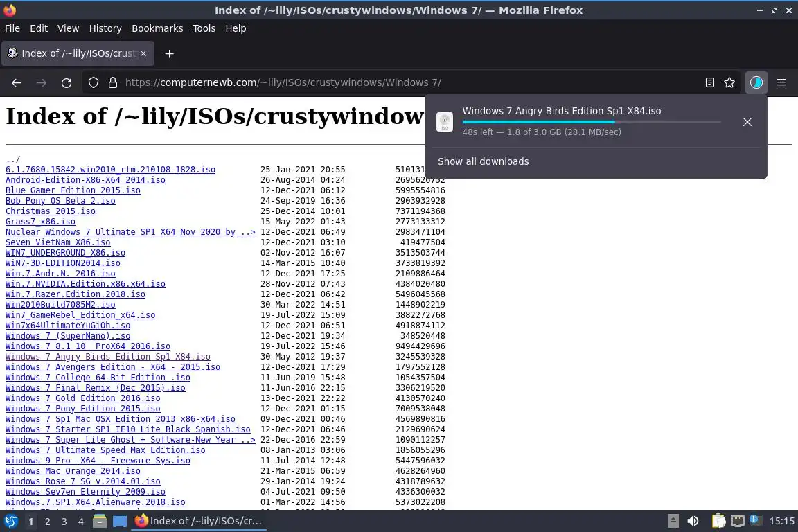Open Windows_Rose_7_SG_v.2014.01.iso link
798x532 pixels.
click(83, 481)
